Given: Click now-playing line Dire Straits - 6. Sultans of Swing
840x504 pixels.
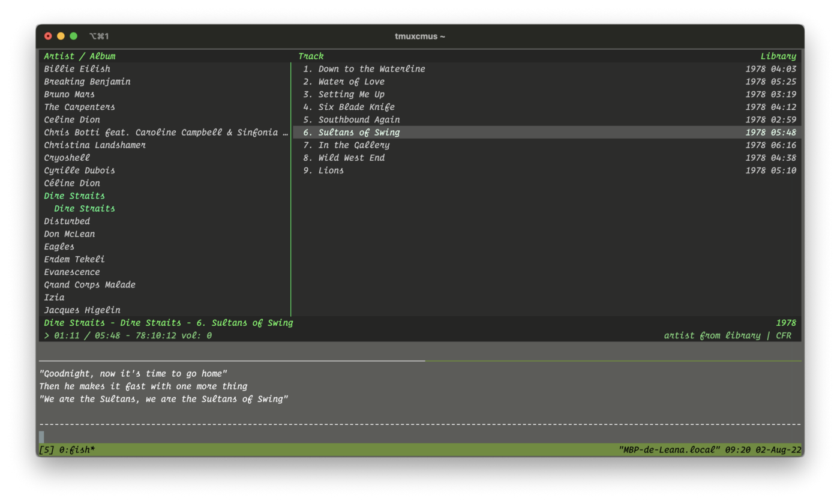Looking at the screenshot, I should [169, 323].
